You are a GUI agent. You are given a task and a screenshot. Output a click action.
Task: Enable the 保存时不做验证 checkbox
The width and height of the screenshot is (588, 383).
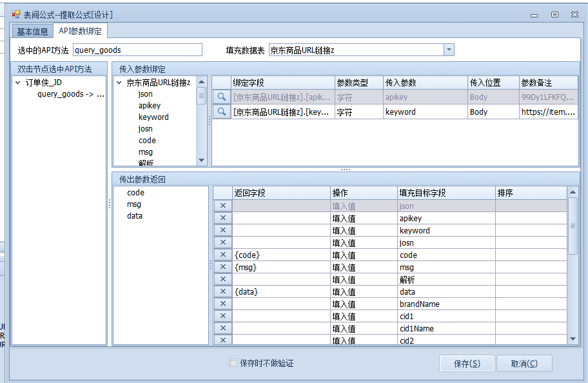click(233, 363)
